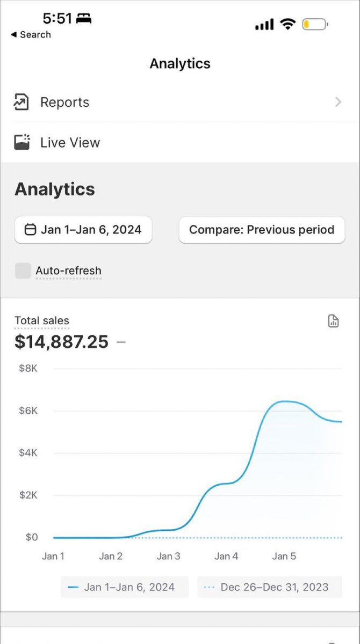Viewport: 360px width, 644px height.
Task: Click the $0 axis label
Action: 32,537
